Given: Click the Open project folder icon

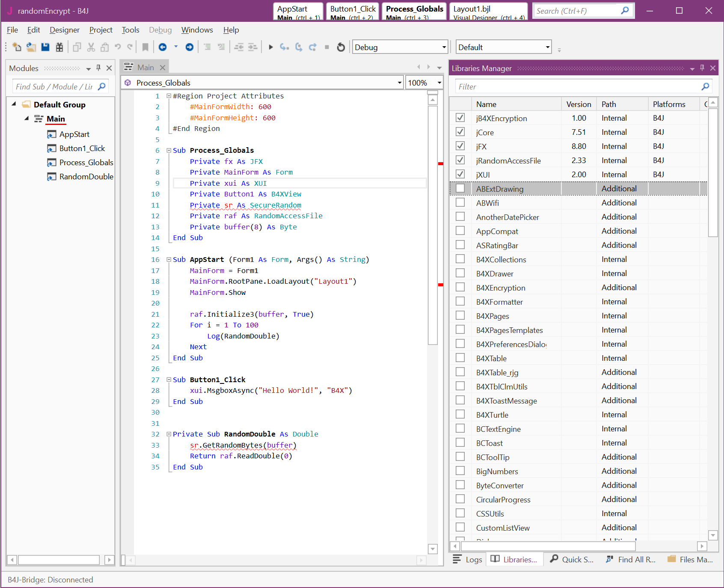Looking at the screenshot, I should tap(31, 47).
